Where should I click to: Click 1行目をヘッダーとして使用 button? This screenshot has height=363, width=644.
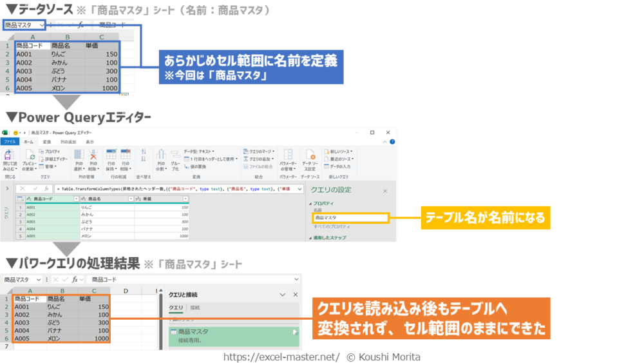[x=210, y=159]
